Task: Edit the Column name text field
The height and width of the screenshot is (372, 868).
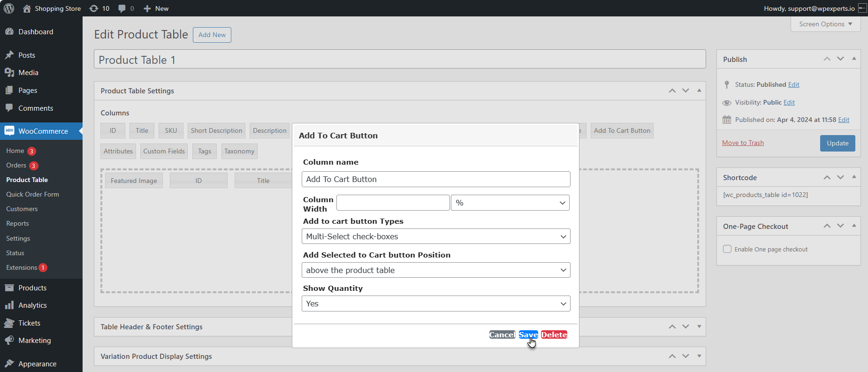Action: [x=436, y=179]
